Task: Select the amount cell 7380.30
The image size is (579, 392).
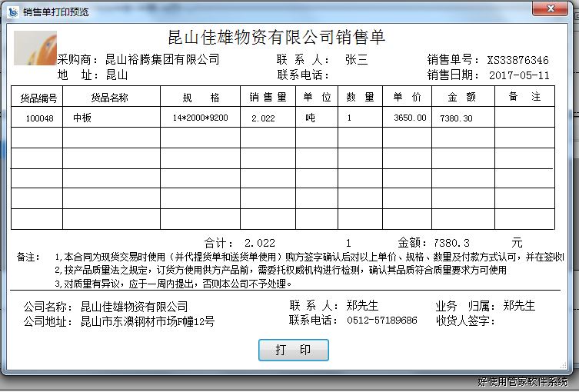Action: (456, 118)
